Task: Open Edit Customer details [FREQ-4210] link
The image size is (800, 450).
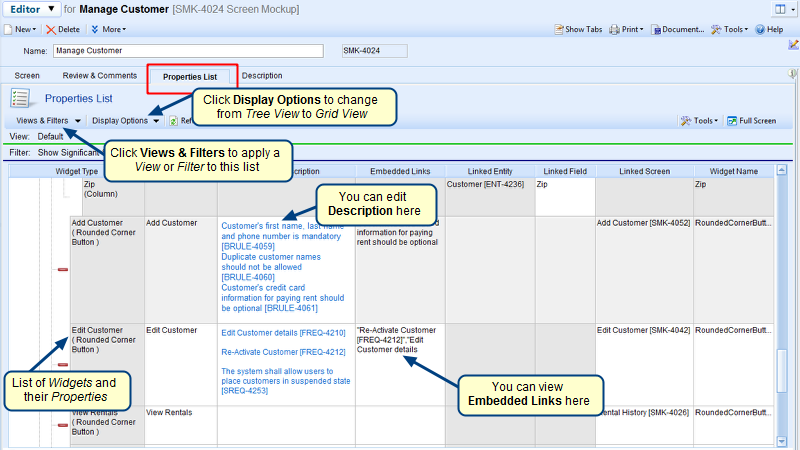Action: point(283,333)
